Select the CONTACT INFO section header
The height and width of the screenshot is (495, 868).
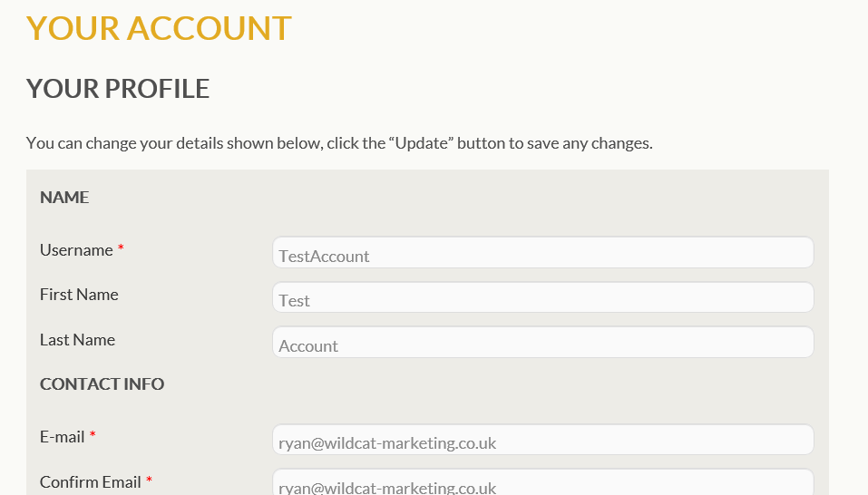tap(102, 384)
